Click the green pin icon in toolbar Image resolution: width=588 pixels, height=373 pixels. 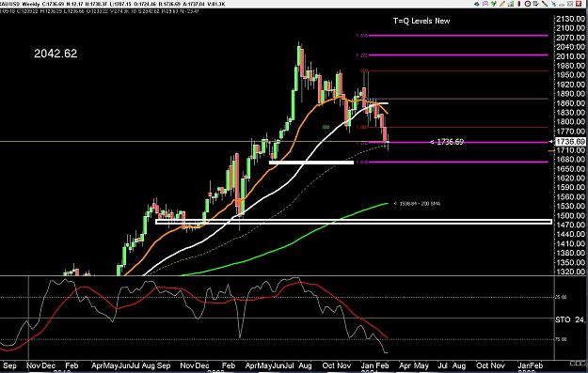[494, 4]
